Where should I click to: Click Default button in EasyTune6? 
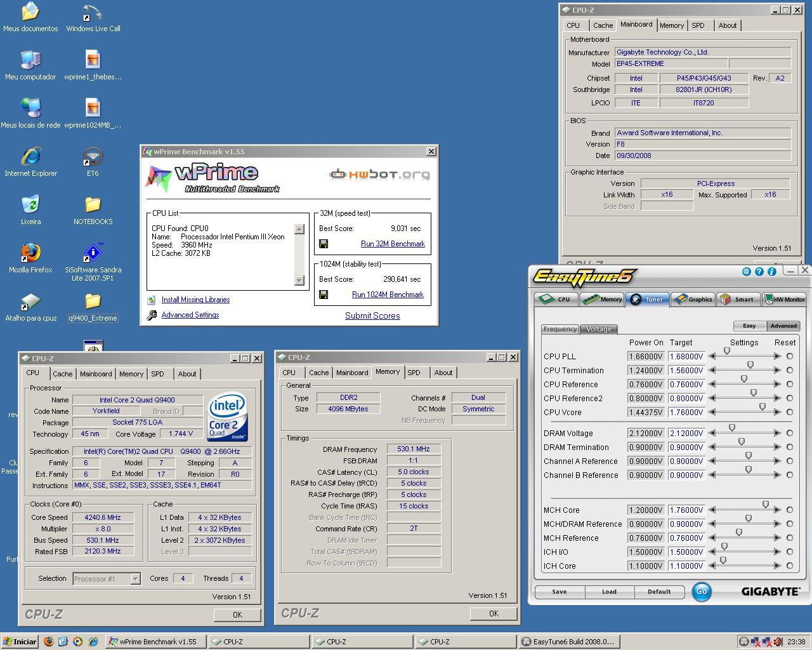pyautogui.click(x=659, y=592)
